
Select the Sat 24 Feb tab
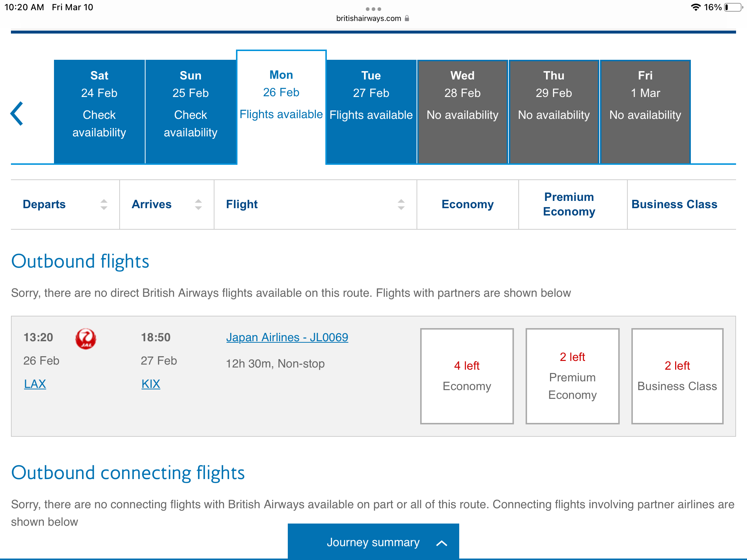coord(99,112)
